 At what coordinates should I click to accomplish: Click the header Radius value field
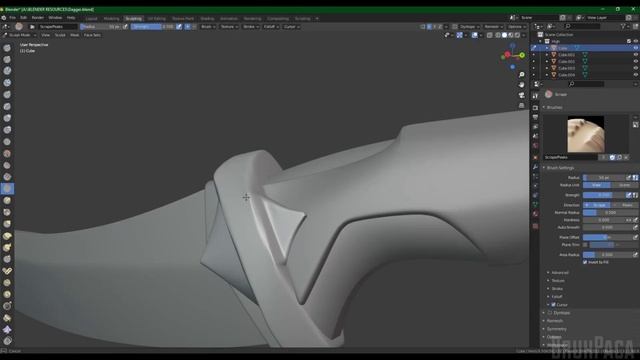point(100,27)
